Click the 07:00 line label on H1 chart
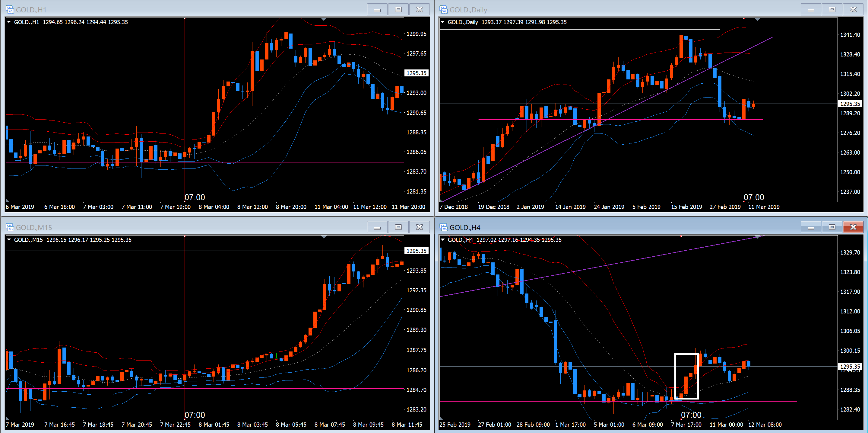868x433 pixels. 195,197
